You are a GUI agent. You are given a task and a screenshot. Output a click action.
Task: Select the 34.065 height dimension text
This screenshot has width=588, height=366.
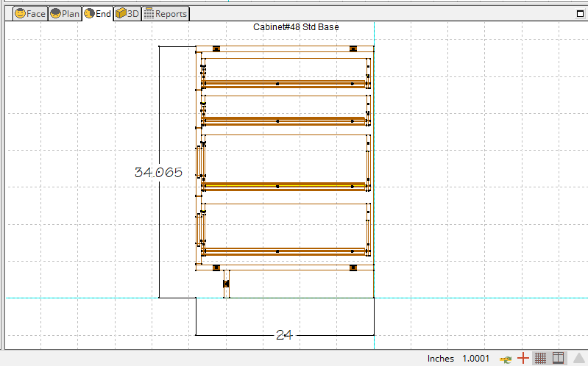click(158, 172)
